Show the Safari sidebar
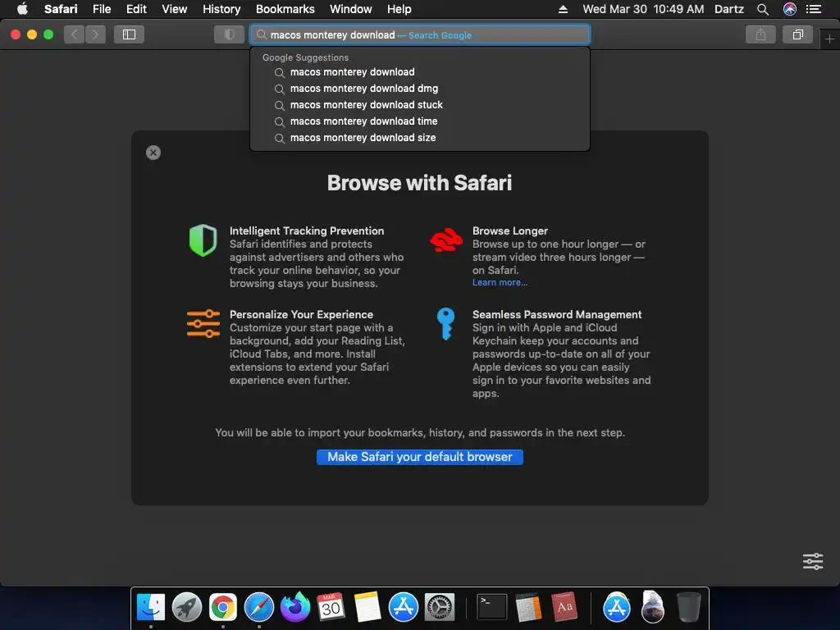 [129, 34]
